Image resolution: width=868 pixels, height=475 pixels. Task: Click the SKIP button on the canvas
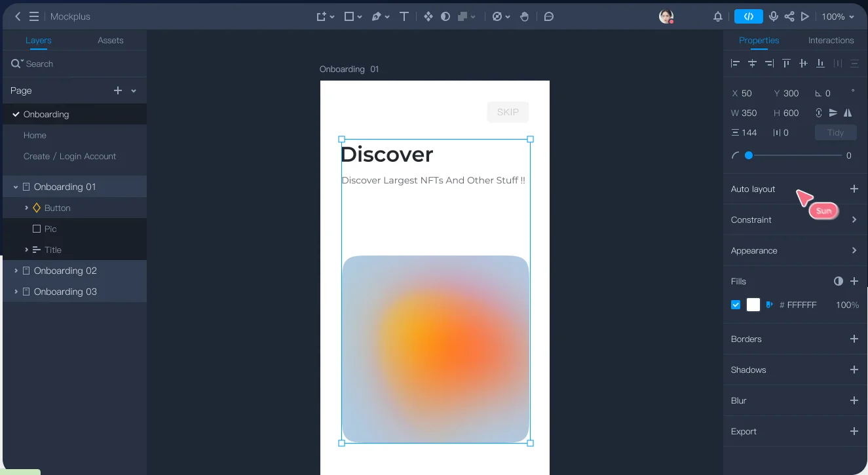click(508, 112)
